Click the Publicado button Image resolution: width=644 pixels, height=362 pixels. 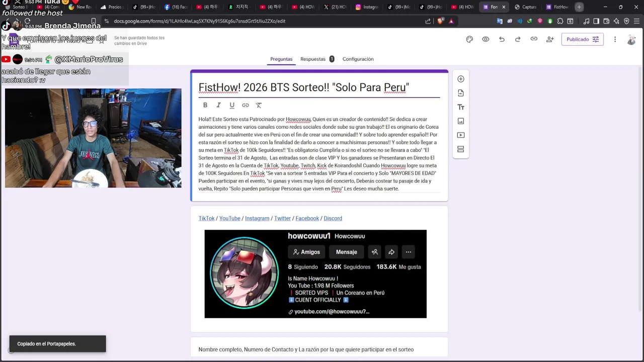pos(582,39)
